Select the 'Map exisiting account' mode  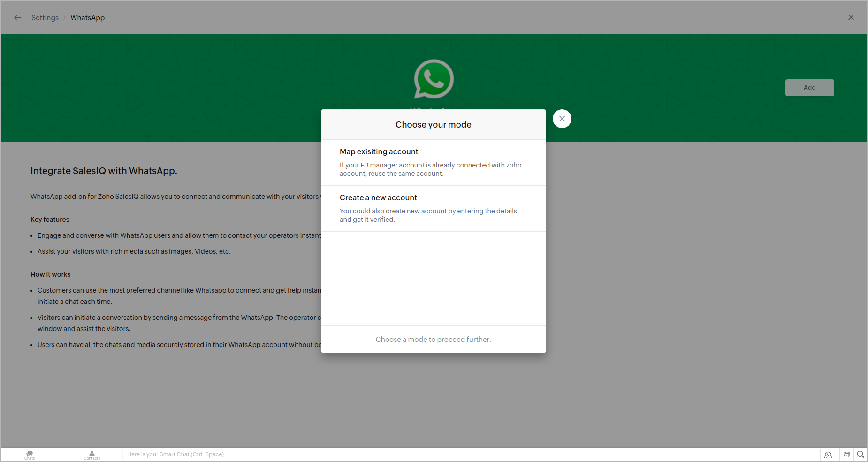click(434, 162)
